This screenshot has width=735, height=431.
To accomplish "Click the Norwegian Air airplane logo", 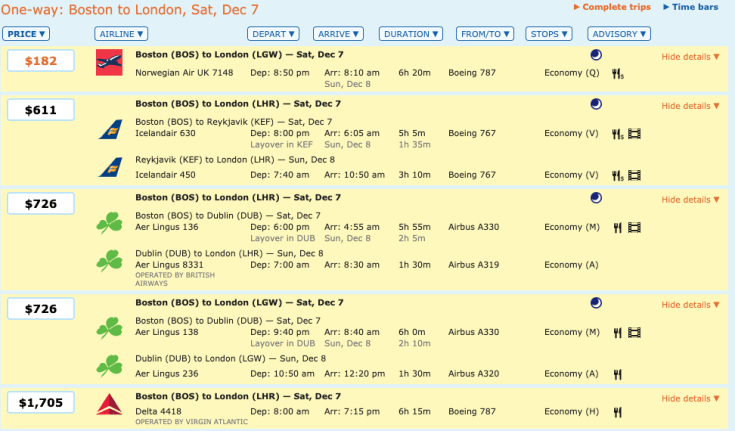I will click(x=109, y=62).
